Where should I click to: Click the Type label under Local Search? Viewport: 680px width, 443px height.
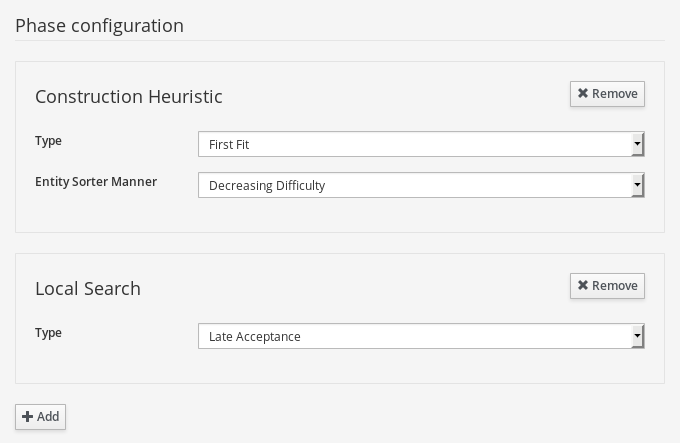click(x=48, y=333)
